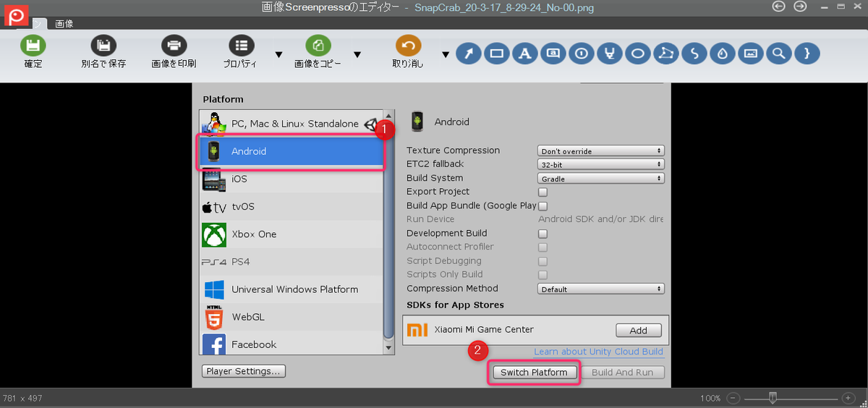This screenshot has height=408, width=868.
Task: Click the platform list scroll-down arrow
Action: click(389, 348)
